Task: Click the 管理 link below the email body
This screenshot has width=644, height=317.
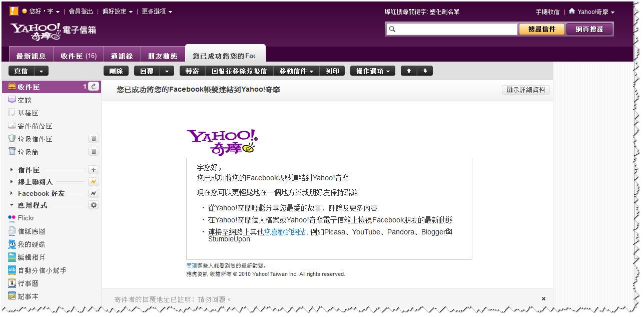Action: point(192,265)
